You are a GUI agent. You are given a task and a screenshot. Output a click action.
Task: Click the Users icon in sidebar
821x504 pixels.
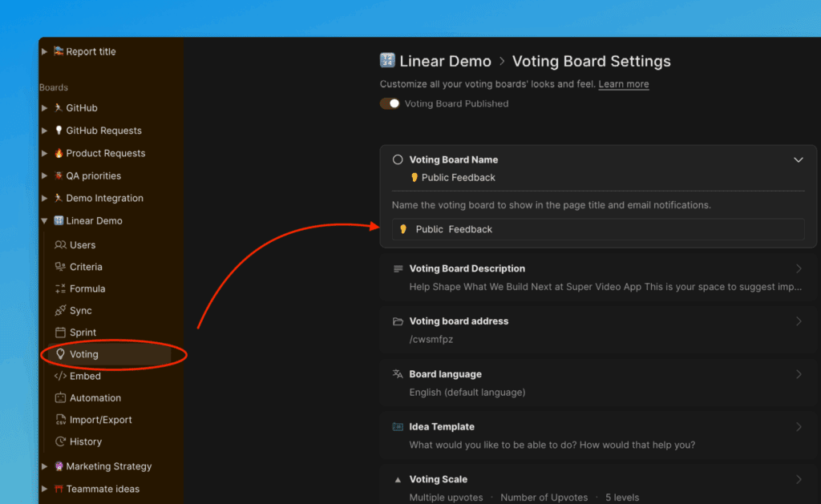[60, 245]
